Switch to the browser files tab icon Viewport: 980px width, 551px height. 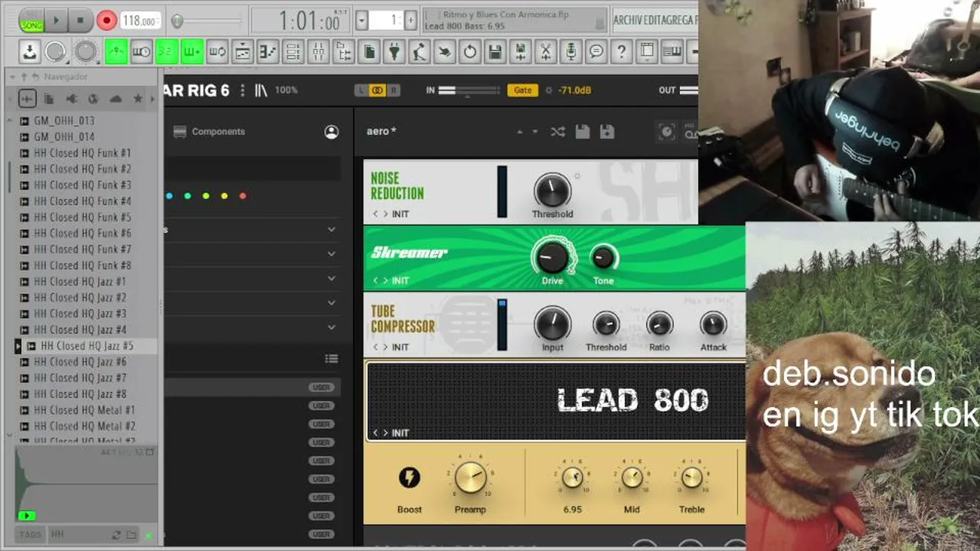click(x=49, y=99)
